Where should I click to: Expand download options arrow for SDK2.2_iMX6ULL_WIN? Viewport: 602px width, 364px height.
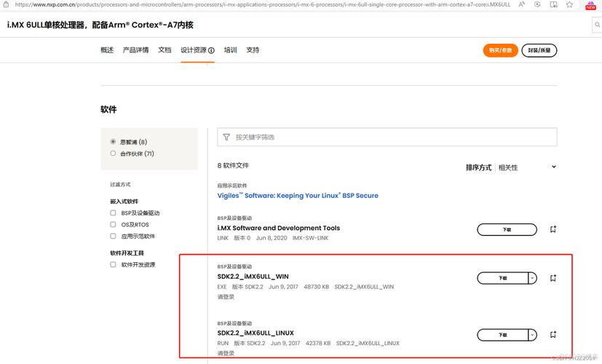pyautogui.click(x=533, y=278)
